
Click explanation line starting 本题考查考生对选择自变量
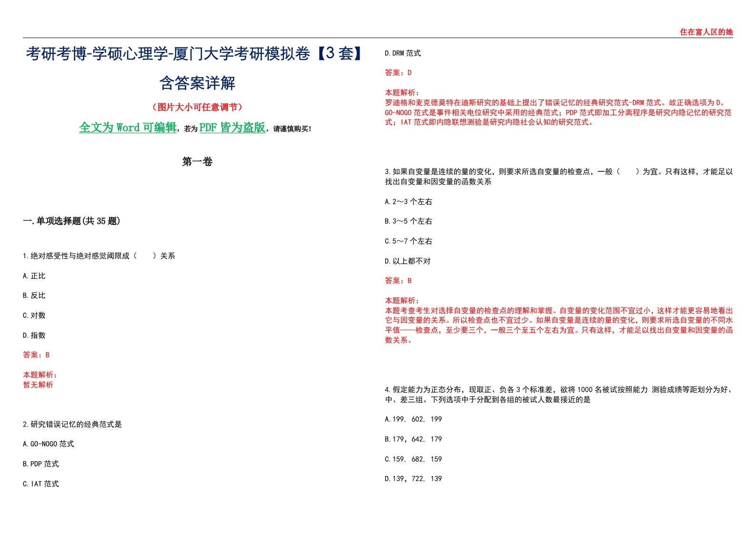coord(559,310)
